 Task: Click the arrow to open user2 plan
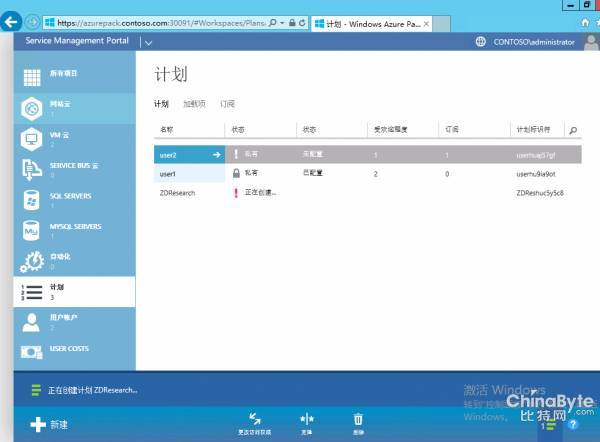click(217, 155)
